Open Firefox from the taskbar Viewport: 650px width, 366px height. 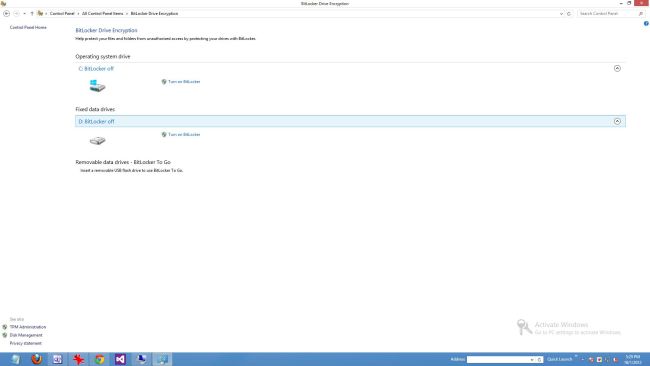pyautogui.click(x=36, y=359)
